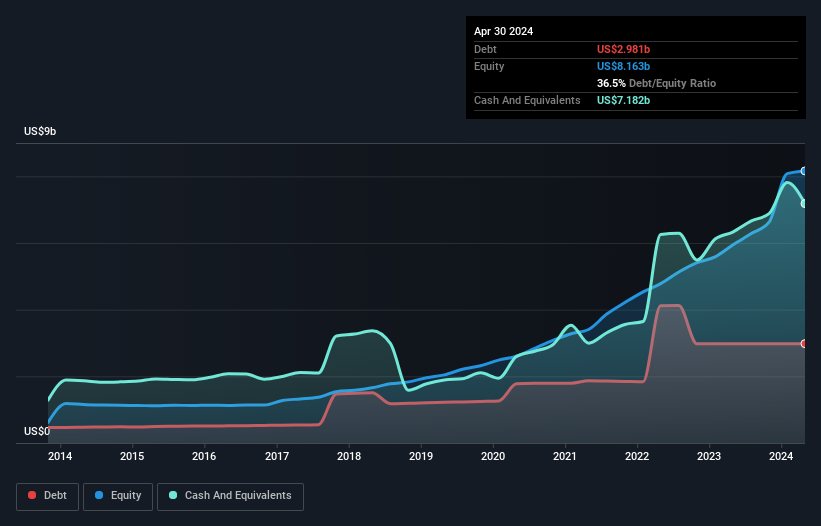Image resolution: width=821 pixels, height=526 pixels.
Task: Click the 2019 x-axis year label
Action: 421,456
